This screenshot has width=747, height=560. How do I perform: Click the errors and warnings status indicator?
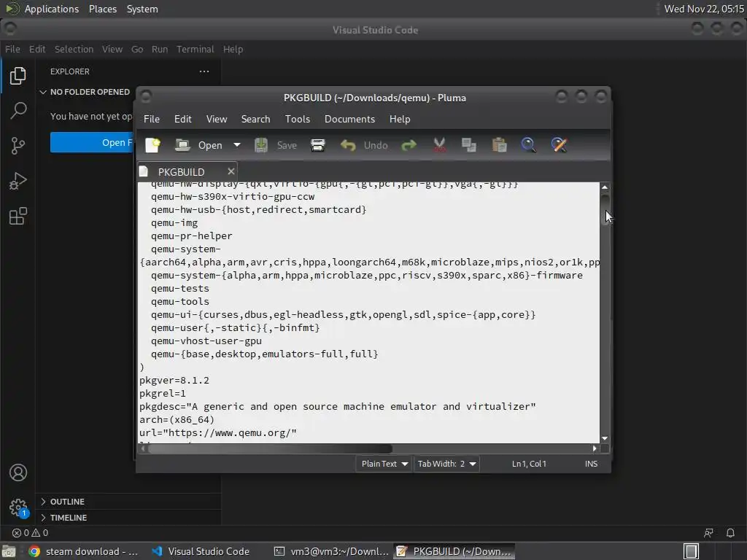pyautogui.click(x=30, y=533)
